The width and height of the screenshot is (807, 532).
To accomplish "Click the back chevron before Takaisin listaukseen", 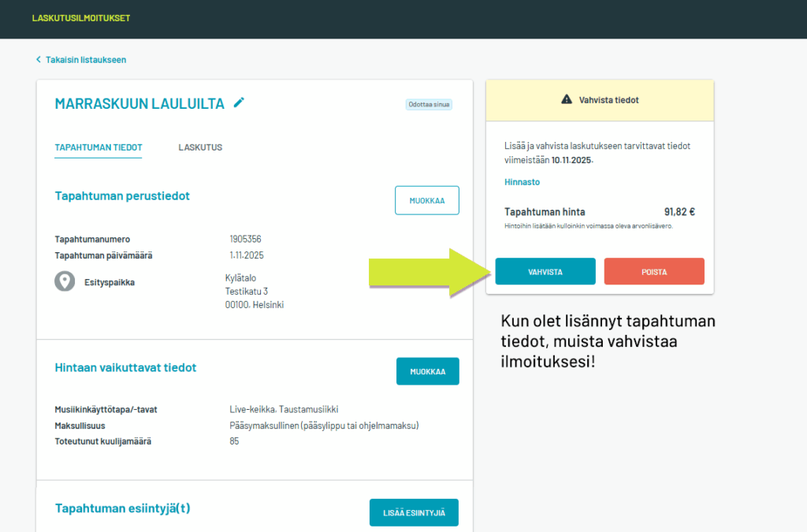I will point(38,60).
